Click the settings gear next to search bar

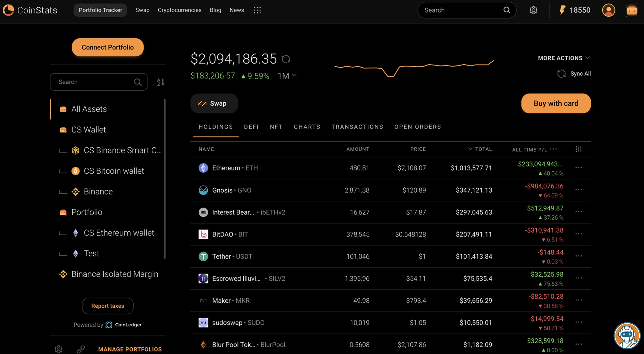pyautogui.click(x=533, y=10)
